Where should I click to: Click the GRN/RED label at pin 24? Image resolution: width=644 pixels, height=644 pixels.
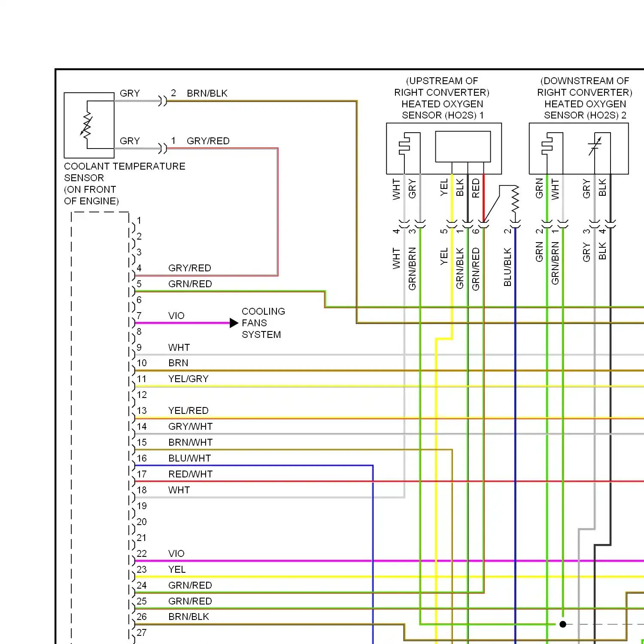click(x=190, y=585)
